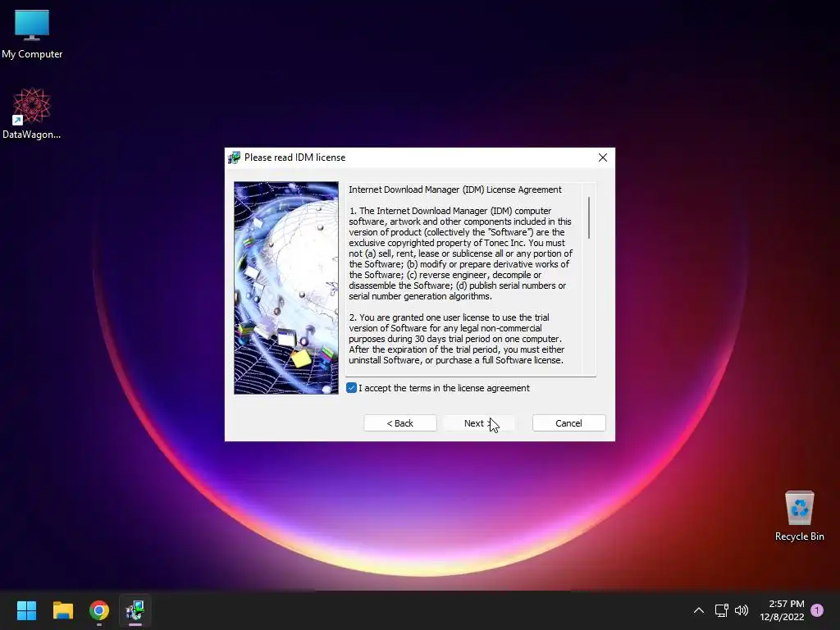Open the notification badge in tray
The width and height of the screenshot is (840, 630).
click(817, 610)
